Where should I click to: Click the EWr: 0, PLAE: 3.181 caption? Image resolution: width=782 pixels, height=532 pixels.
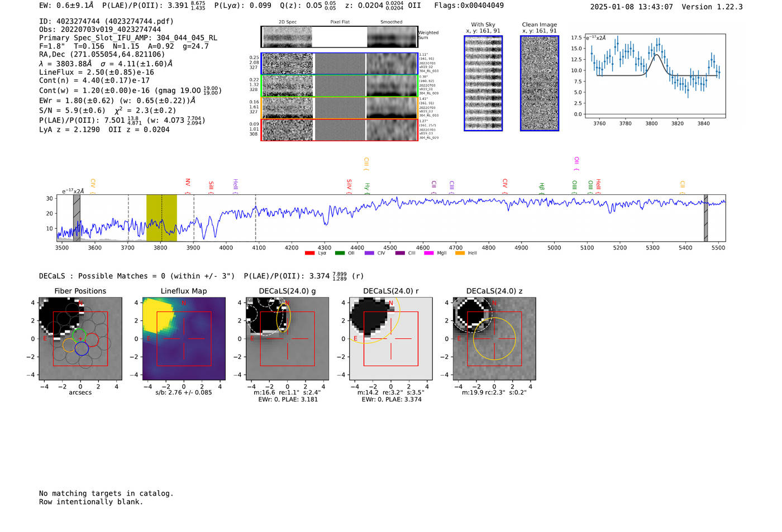288,400
